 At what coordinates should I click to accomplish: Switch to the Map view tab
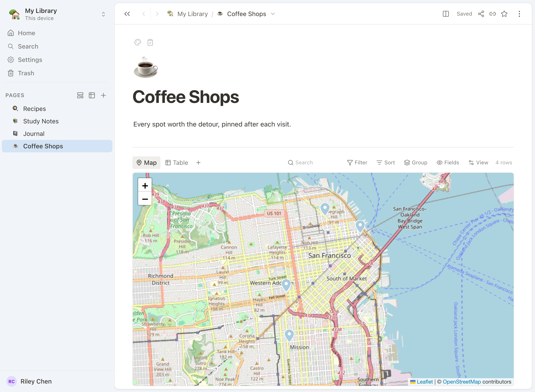tap(146, 163)
